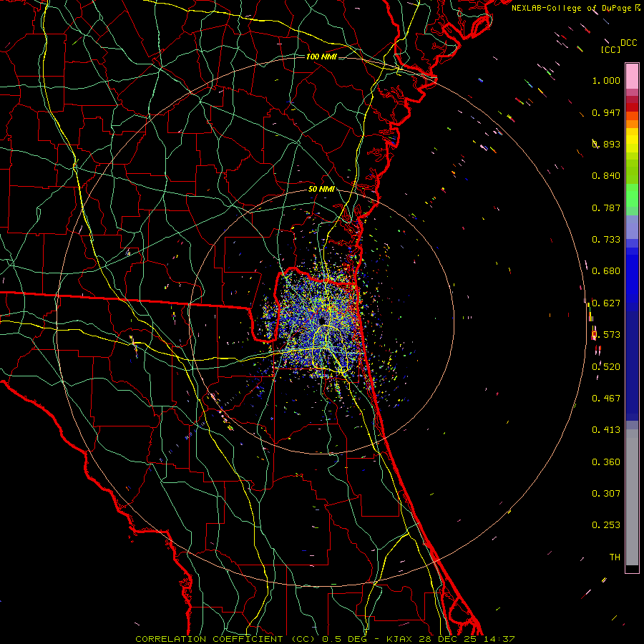The width and height of the screenshot is (644, 644).
Task: Click the TH threshold label
Action: [x=615, y=557]
